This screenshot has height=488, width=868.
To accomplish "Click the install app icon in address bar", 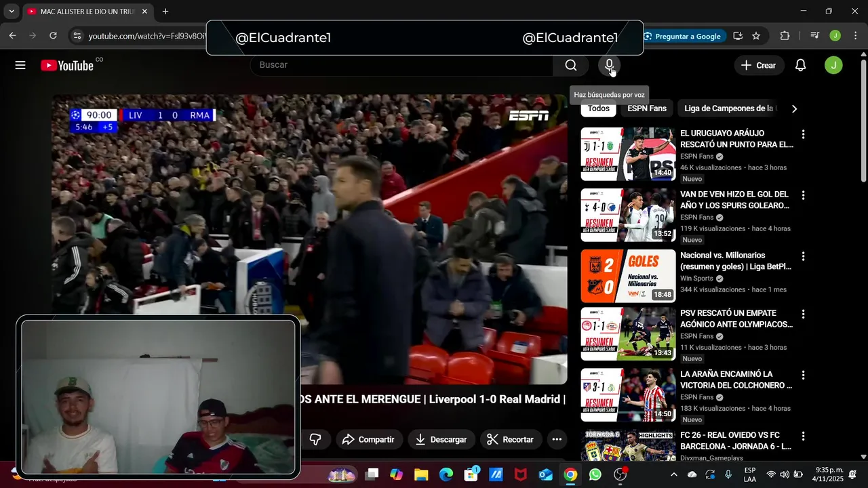I will [738, 36].
